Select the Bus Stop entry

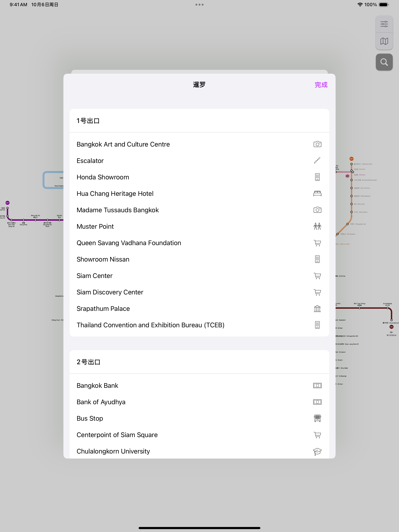click(199, 418)
